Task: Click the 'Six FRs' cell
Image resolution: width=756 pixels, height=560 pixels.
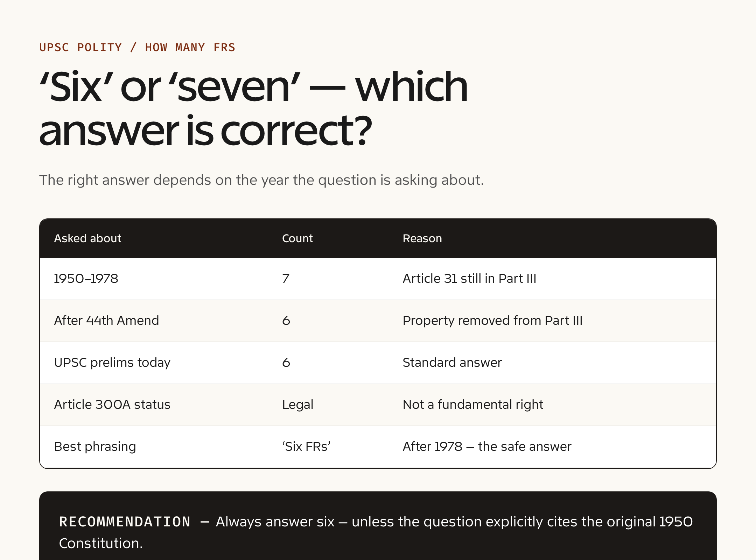Action: (x=306, y=447)
